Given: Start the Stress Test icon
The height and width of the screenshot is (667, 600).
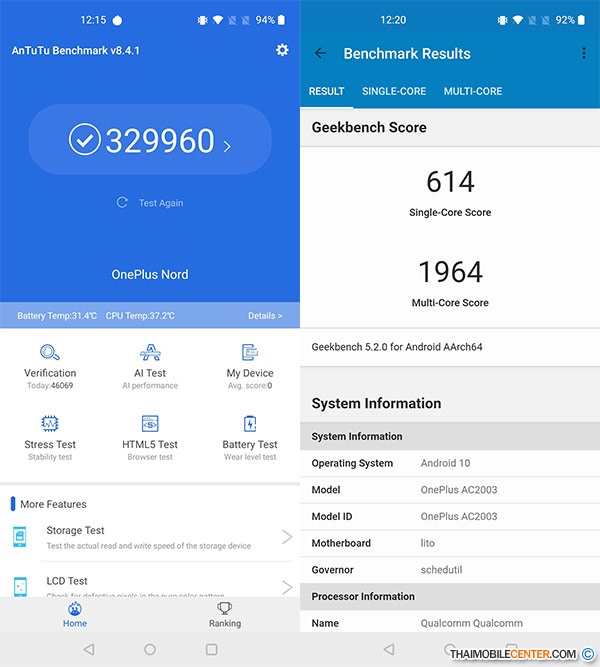Looking at the screenshot, I should tap(50, 424).
